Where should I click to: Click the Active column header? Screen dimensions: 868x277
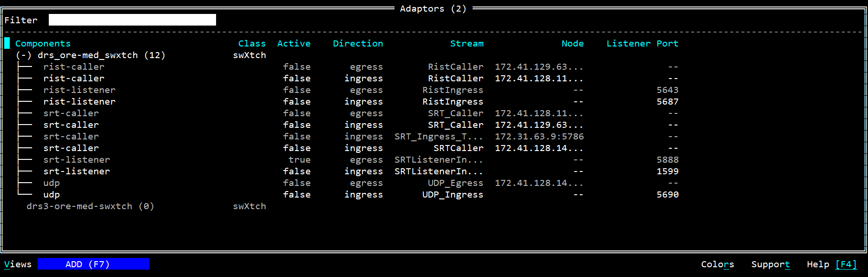(x=294, y=43)
